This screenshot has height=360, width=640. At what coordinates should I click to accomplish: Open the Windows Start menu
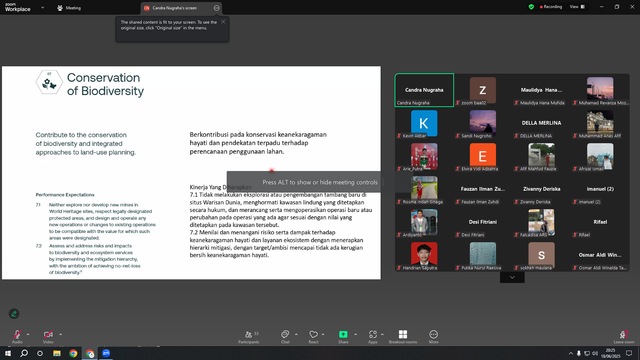(x=8, y=353)
